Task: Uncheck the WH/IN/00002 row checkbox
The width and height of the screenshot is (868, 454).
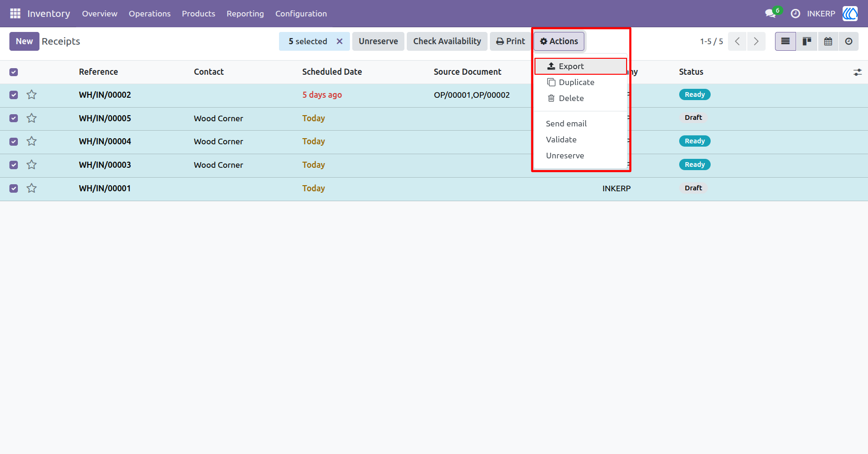Action: pyautogui.click(x=14, y=95)
